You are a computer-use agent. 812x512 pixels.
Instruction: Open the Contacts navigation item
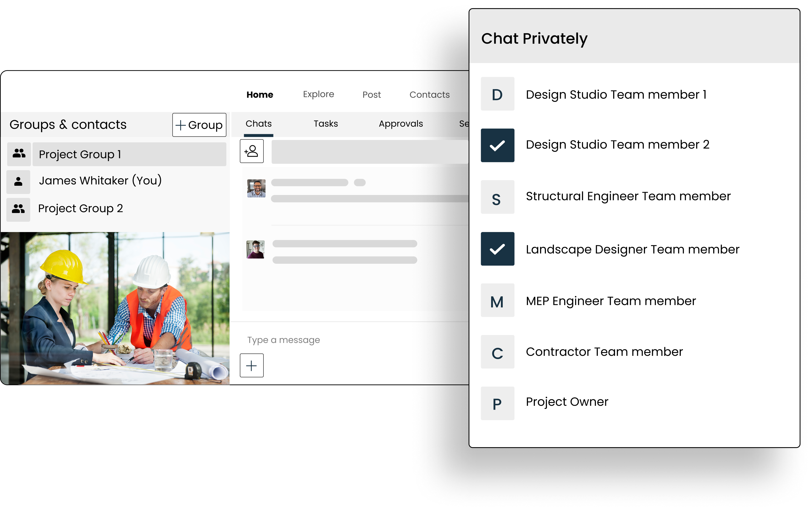pos(429,95)
